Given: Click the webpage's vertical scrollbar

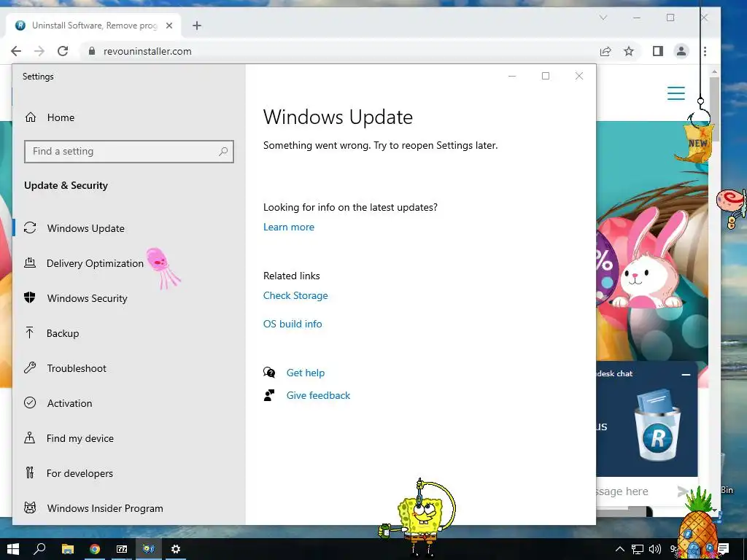Looking at the screenshot, I should (x=713, y=109).
